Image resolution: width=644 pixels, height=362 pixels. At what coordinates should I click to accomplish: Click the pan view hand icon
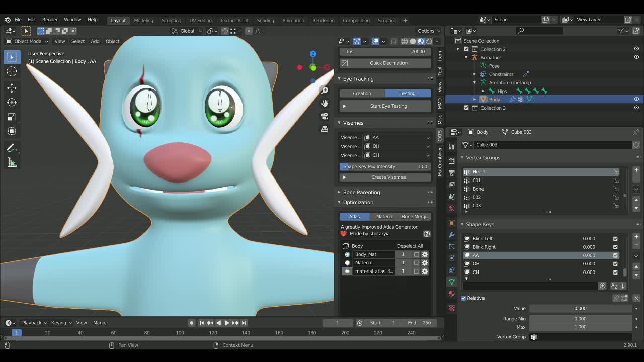(x=325, y=103)
